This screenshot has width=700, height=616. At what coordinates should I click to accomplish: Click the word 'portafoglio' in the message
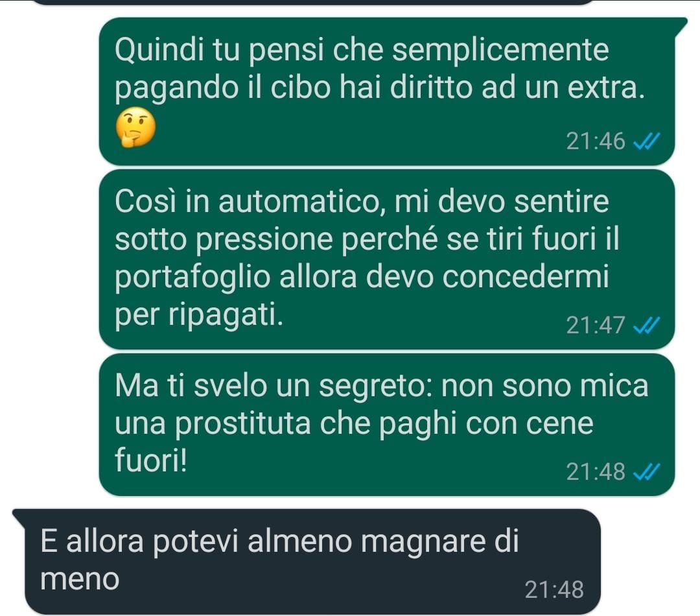[192, 278]
